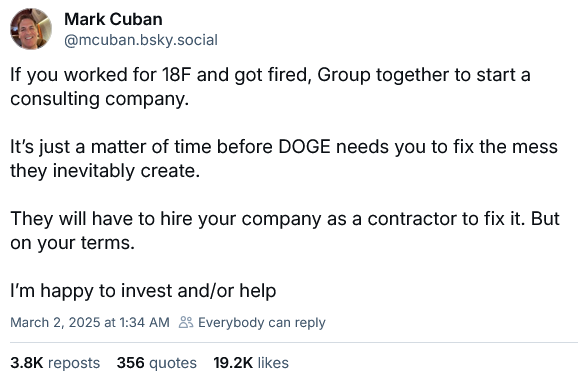Click the text line on your terms.
The image size is (578, 382).
[73, 243]
